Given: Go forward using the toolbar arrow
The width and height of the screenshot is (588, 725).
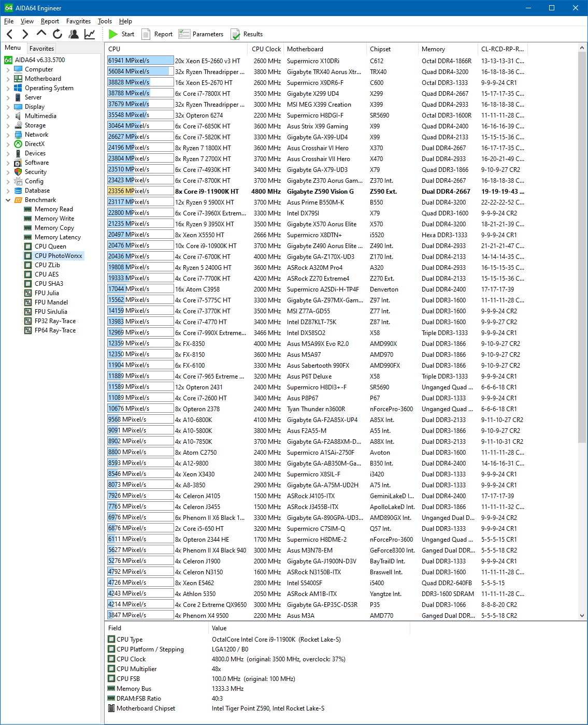Looking at the screenshot, I should point(25,34).
